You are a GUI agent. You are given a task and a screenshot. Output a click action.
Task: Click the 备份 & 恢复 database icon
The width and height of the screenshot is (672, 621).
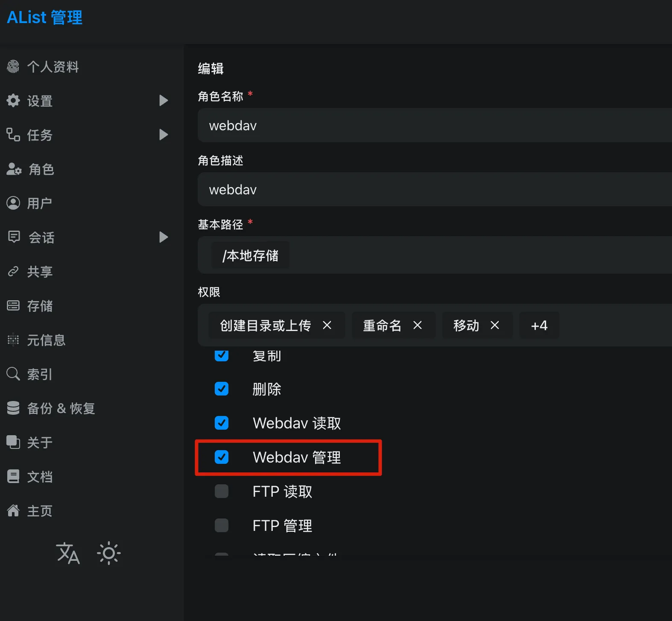(13, 408)
